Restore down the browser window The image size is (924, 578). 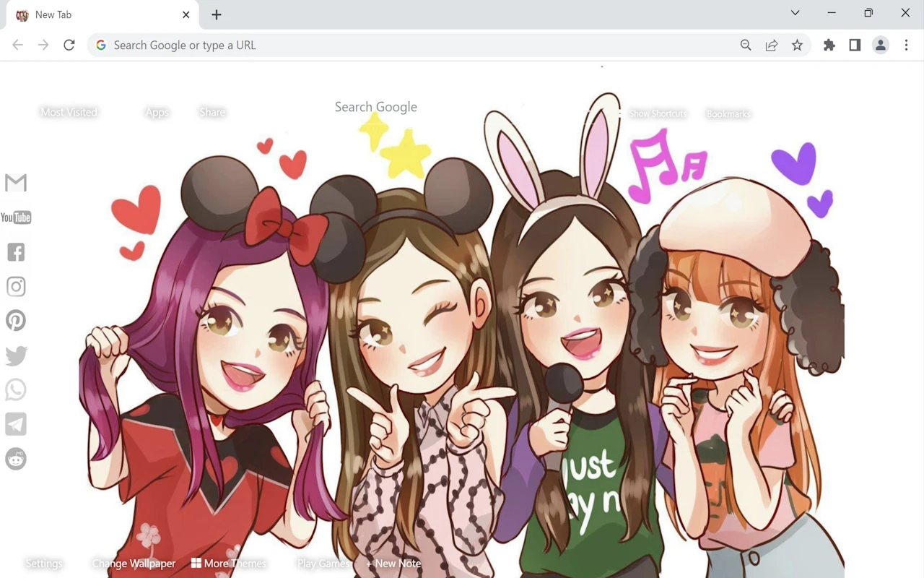pyautogui.click(x=868, y=12)
